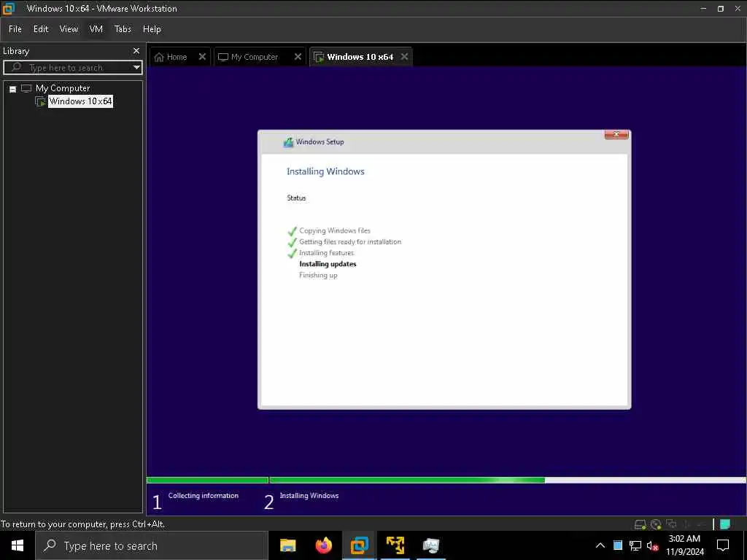Click the Installing Windows heading
This screenshot has width=747, height=560.
click(325, 171)
